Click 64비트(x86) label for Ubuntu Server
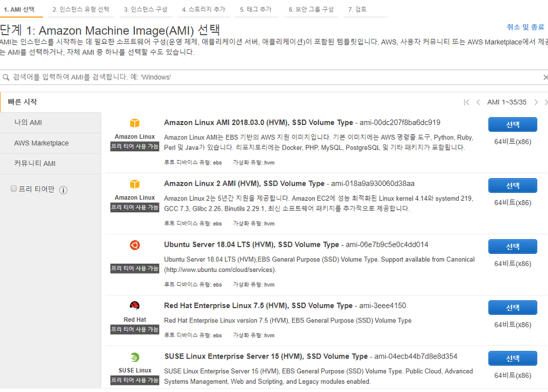Viewport: 548px width, 392px height. [512, 264]
